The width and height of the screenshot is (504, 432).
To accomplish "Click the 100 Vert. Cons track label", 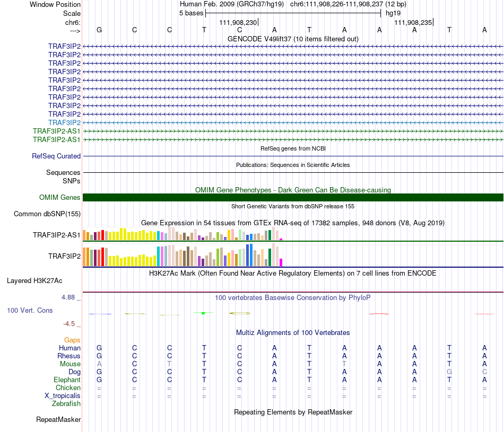I will [30, 310].
